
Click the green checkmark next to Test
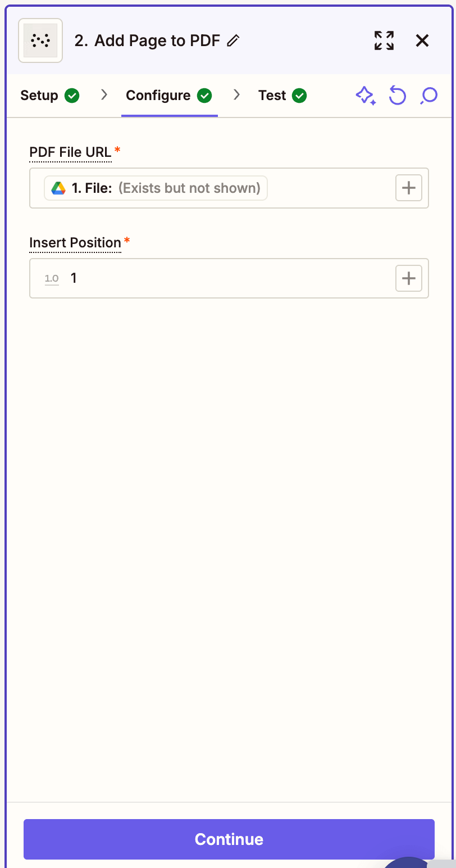[301, 96]
